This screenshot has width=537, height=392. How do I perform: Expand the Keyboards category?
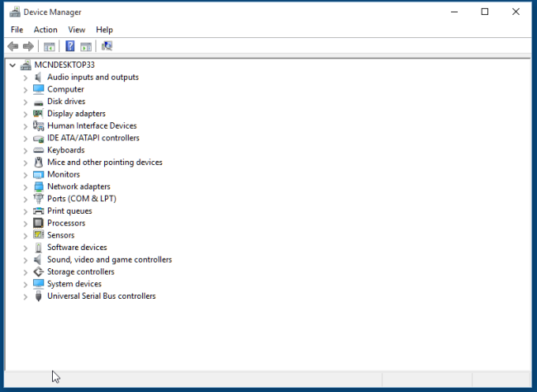coord(26,150)
